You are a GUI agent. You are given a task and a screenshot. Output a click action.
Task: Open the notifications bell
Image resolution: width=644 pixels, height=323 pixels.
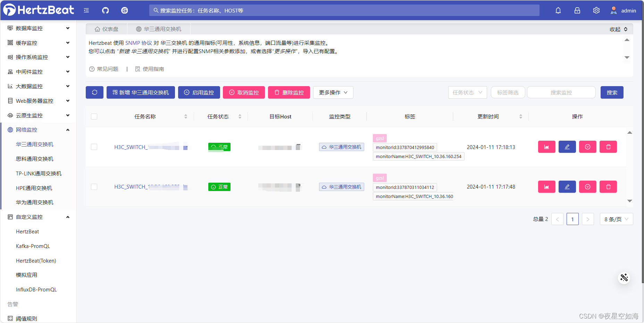(x=558, y=10)
